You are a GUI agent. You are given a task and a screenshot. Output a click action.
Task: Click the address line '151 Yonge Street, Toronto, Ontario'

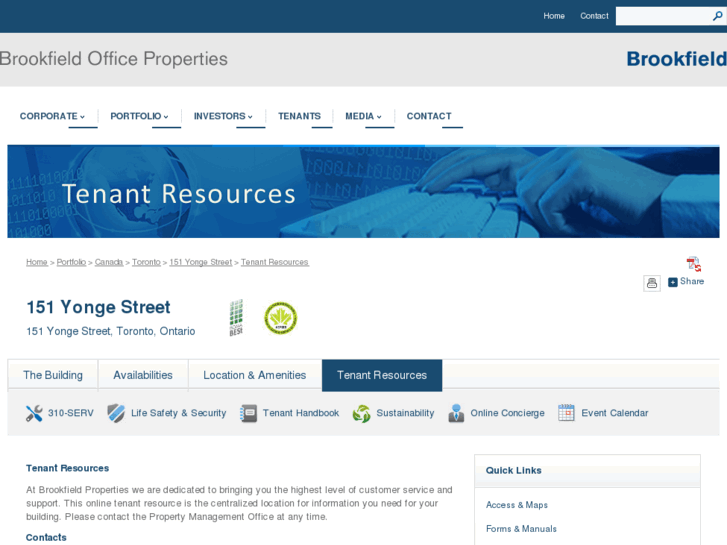point(110,331)
